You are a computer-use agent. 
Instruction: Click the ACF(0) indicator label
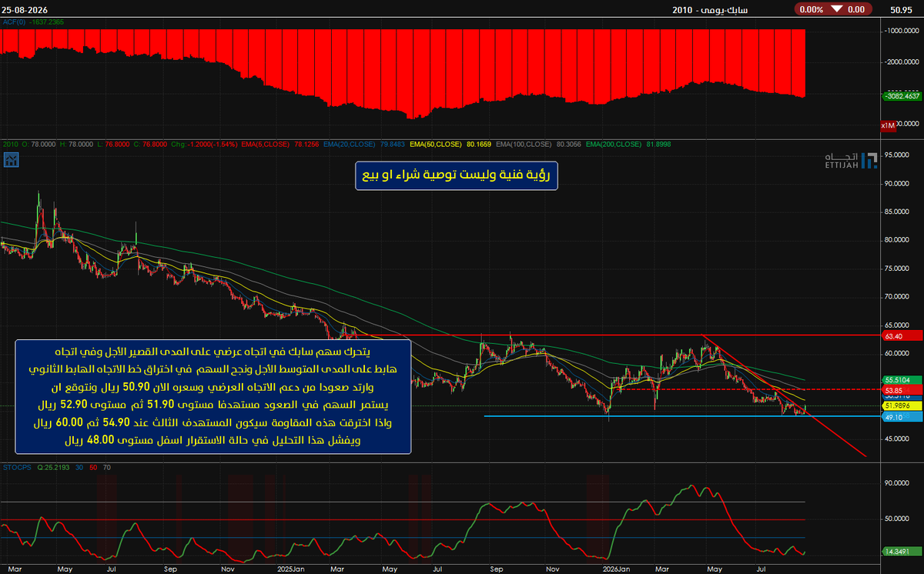click(13, 23)
